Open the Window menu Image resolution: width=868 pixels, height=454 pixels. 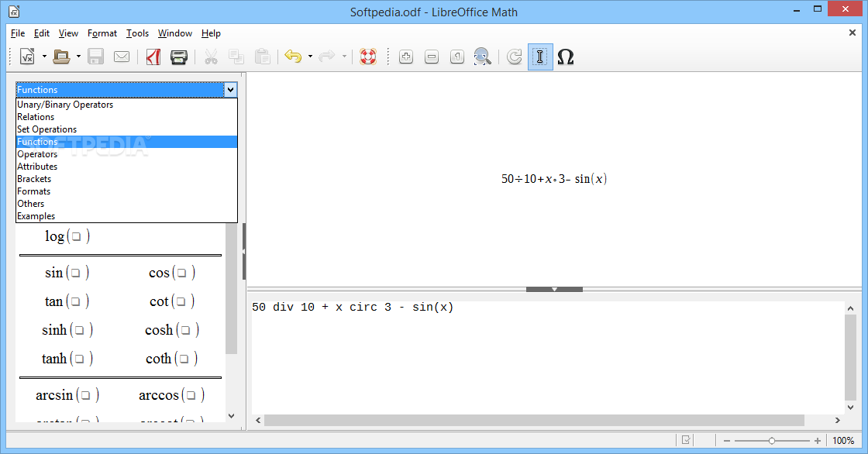click(175, 33)
